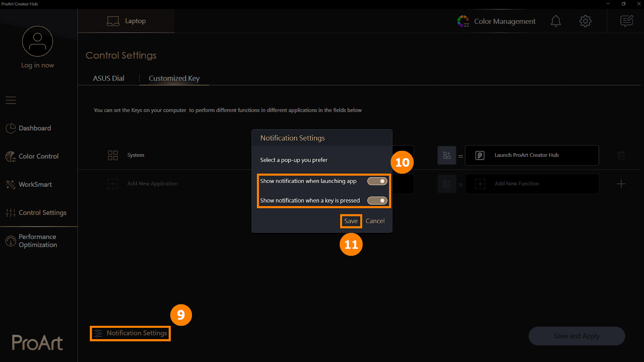
Task: Click 'Select a pop-up you prefer' text
Action: point(294,160)
